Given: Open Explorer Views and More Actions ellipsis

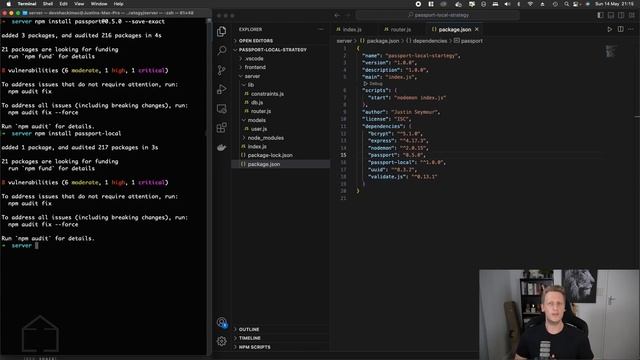Looking at the screenshot, I should point(321,29).
